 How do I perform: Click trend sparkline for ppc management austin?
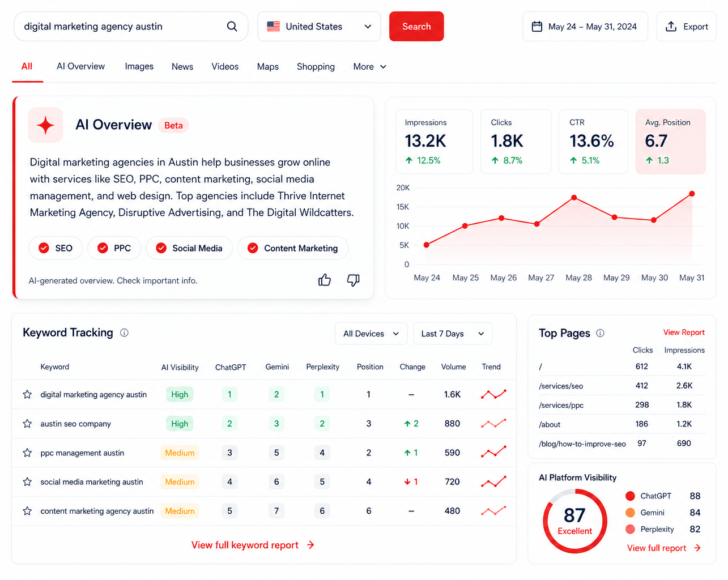[x=493, y=453]
